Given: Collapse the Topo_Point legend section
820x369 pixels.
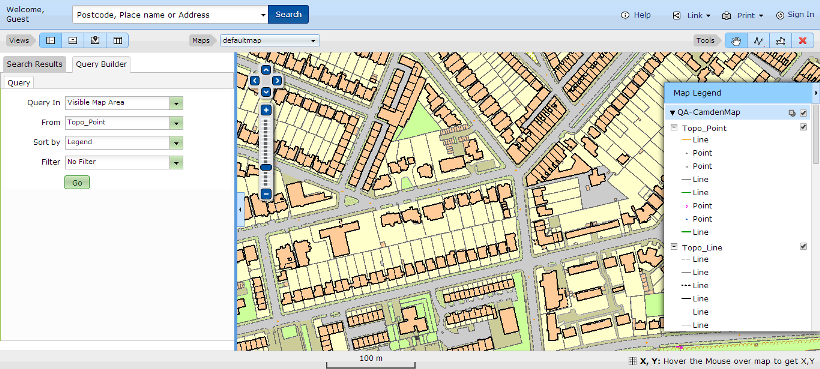Looking at the screenshot, I should (674, 128).
